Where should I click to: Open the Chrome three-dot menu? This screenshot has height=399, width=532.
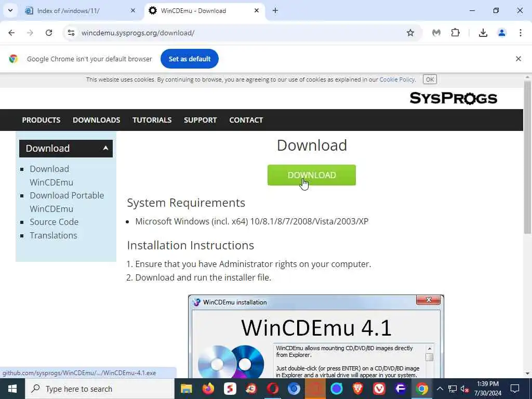pos(521,33)
